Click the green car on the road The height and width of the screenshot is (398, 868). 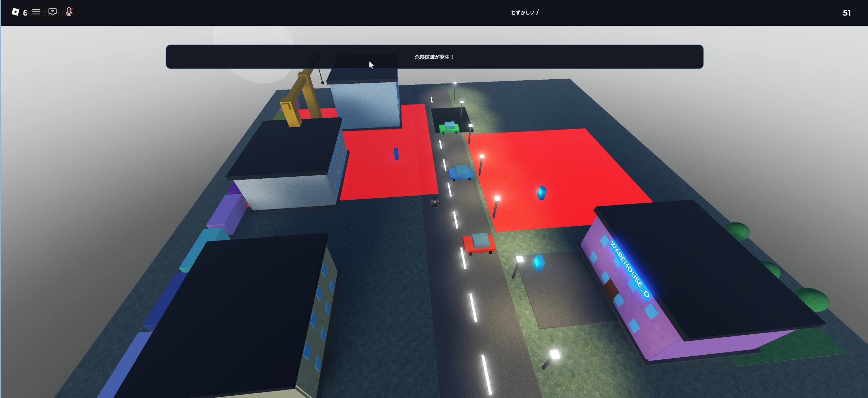(x=449, y=127)
